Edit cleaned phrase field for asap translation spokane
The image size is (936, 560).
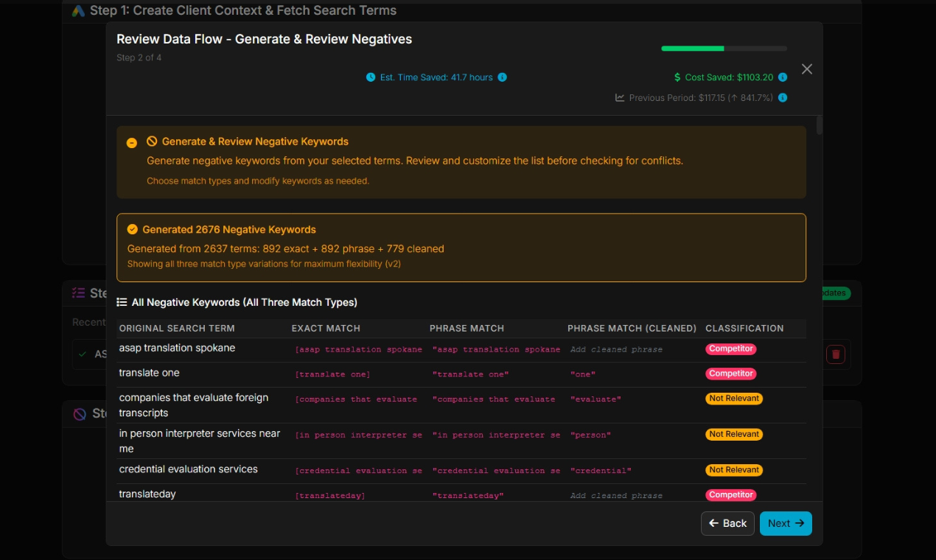point(616,349)
